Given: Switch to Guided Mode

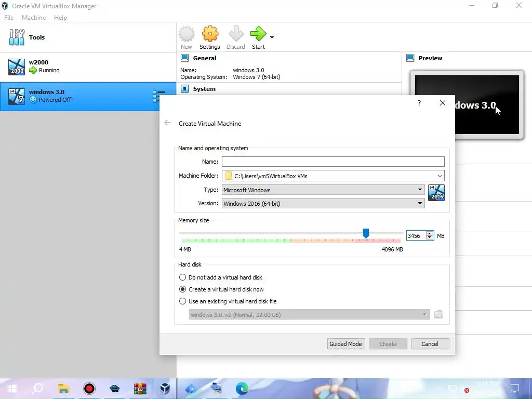Looking at the screenshot, I should coord(345,344).
